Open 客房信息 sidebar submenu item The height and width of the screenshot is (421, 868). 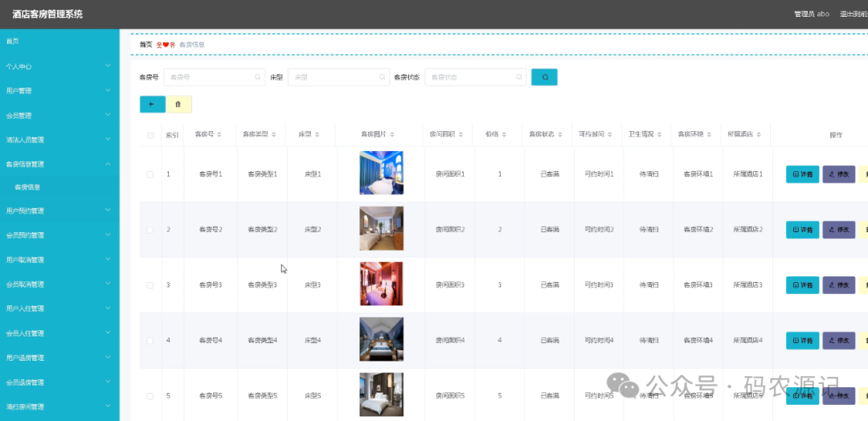pos(59,187)
